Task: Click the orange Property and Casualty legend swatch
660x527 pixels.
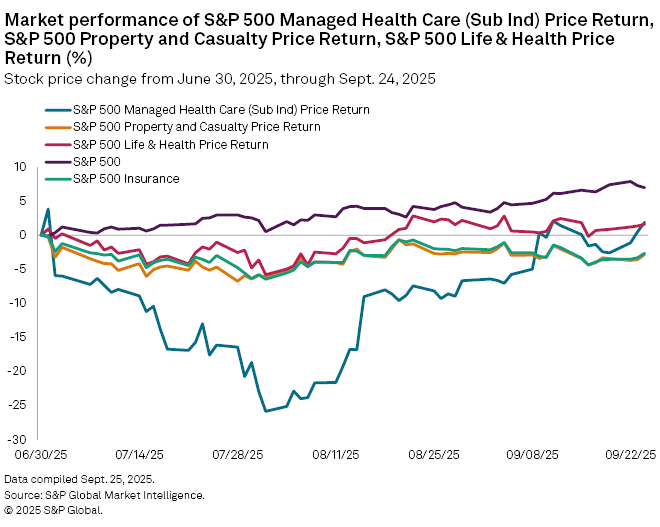Action: tap(57, 127)
